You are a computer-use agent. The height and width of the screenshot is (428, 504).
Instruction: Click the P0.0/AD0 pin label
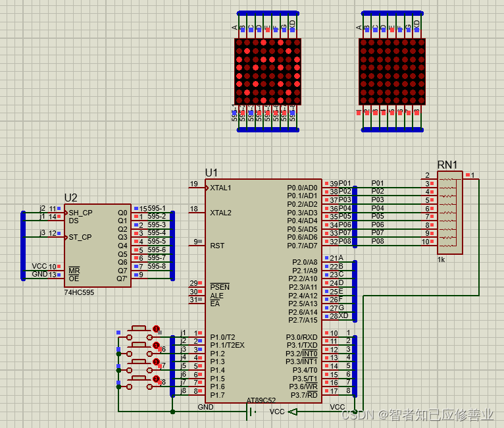tap(302, 188)
